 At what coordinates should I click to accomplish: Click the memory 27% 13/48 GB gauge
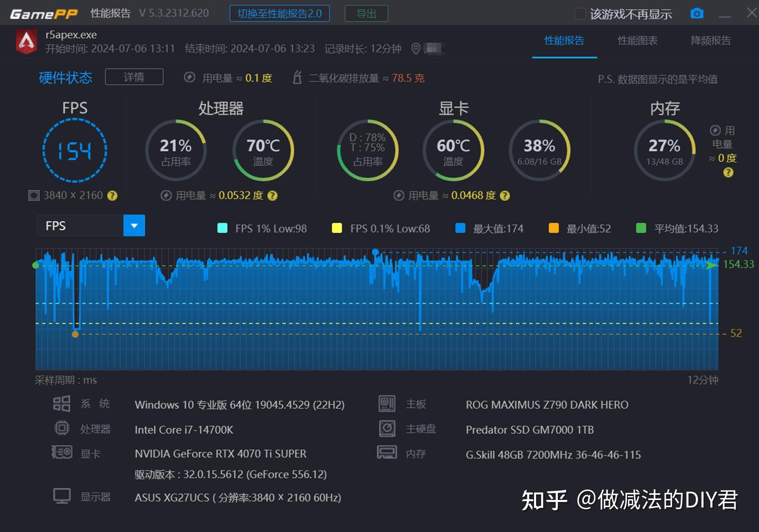[665, 151]
